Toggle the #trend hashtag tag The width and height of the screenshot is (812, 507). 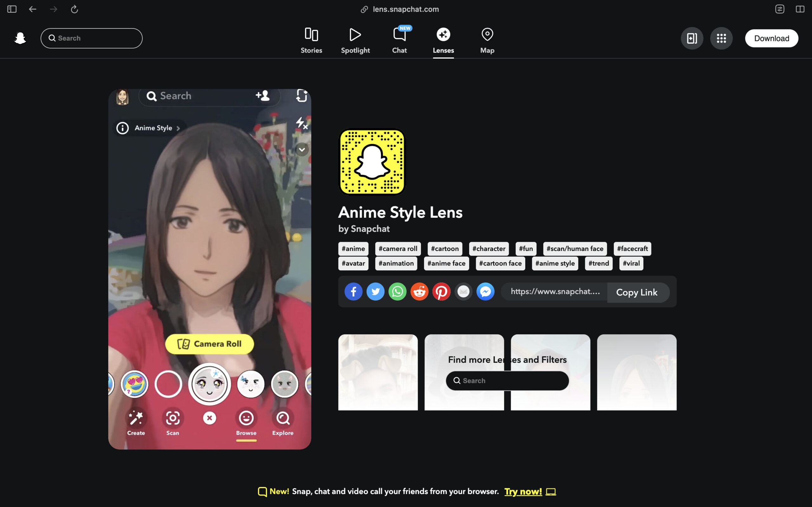[x=599, y=263]
